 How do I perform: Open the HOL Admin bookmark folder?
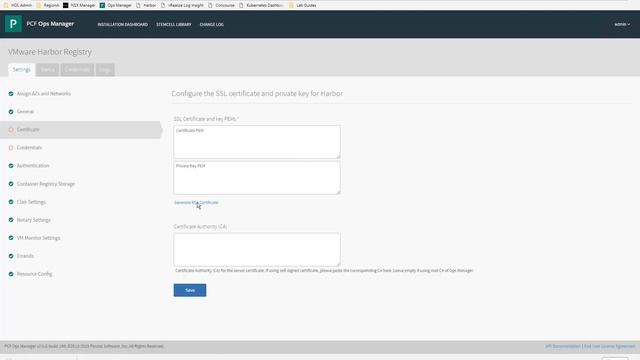coord(18,5)
